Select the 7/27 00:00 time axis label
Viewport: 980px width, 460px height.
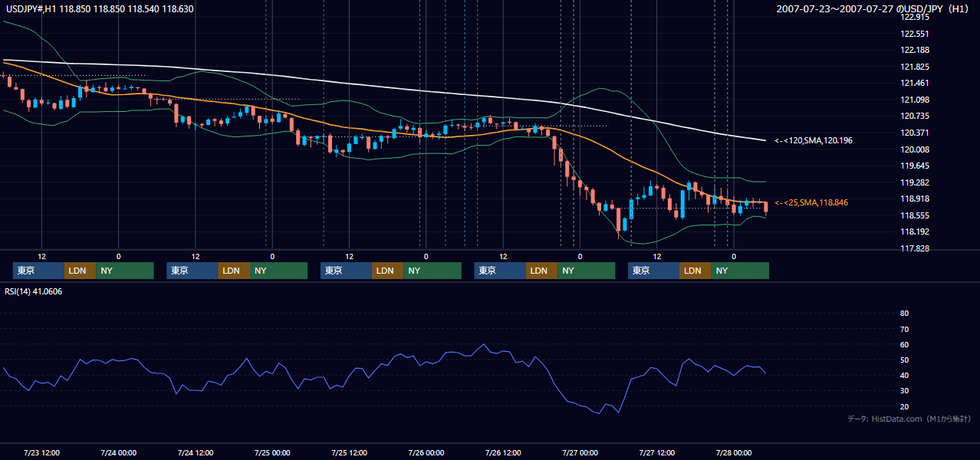pyautogui.click(x=580, y=452)
